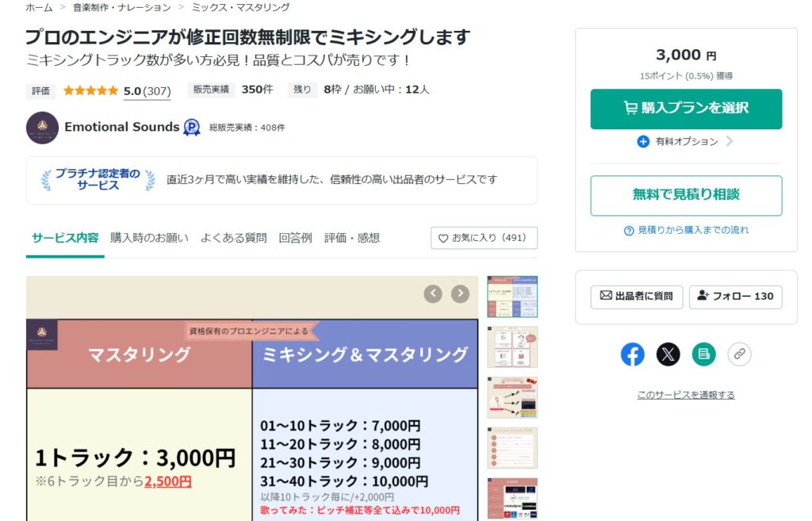Switch to よくある質問 tab
This screenshot has height=521, width=812.
point(234,238)
